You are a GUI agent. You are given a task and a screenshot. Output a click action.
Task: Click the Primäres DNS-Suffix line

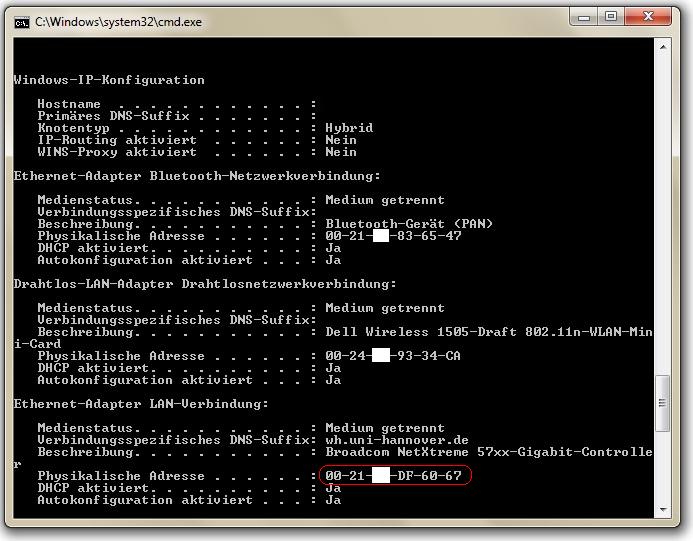tap(177, 116)
